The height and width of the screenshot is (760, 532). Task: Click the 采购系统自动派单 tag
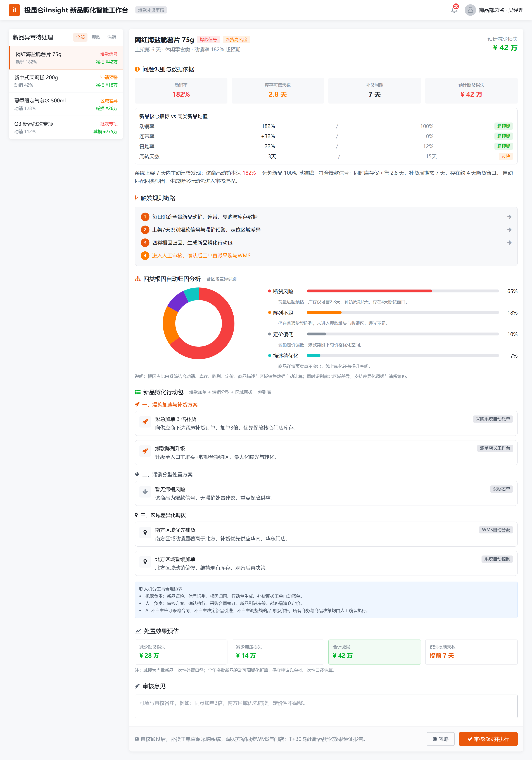[493, 419]
